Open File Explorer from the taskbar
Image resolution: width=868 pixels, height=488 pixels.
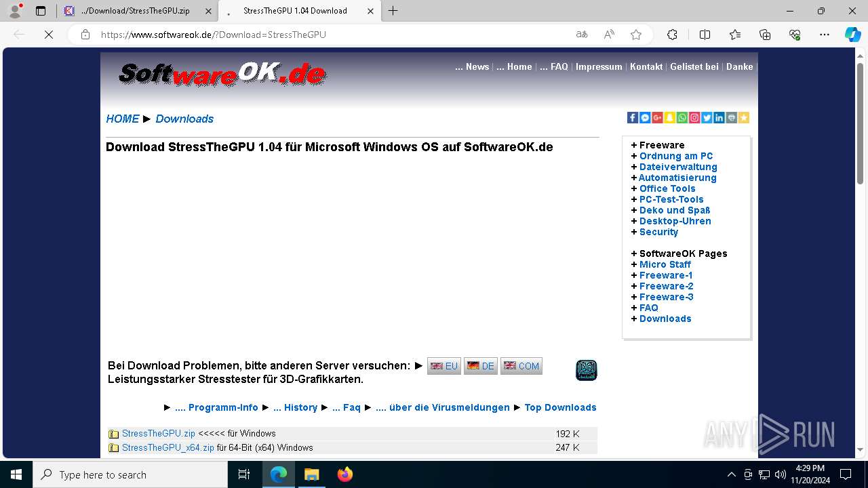312,474
